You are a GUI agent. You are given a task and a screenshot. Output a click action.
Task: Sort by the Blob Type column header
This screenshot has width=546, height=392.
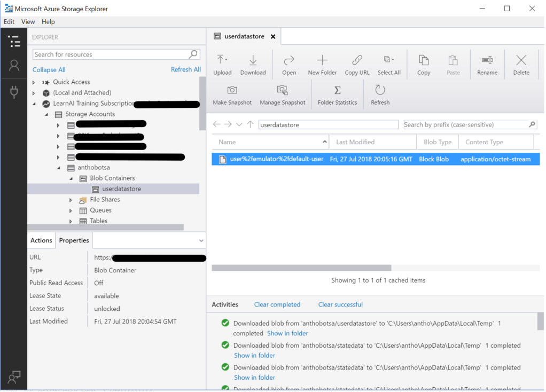pyautogui.click(x=438, y=142)
